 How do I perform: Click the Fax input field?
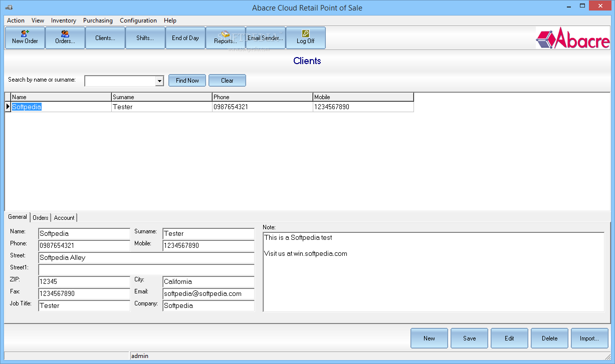(84, 294)
